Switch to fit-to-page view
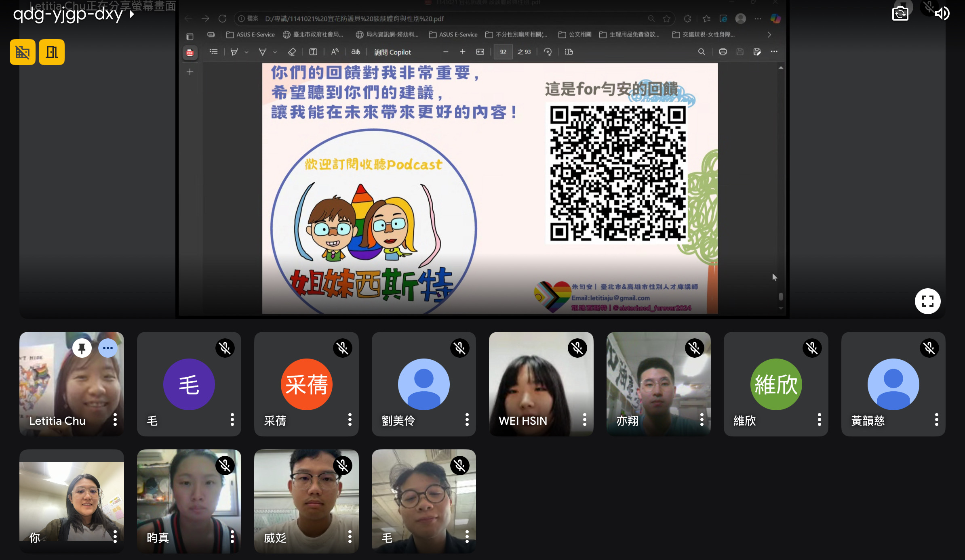 point(479,52)
